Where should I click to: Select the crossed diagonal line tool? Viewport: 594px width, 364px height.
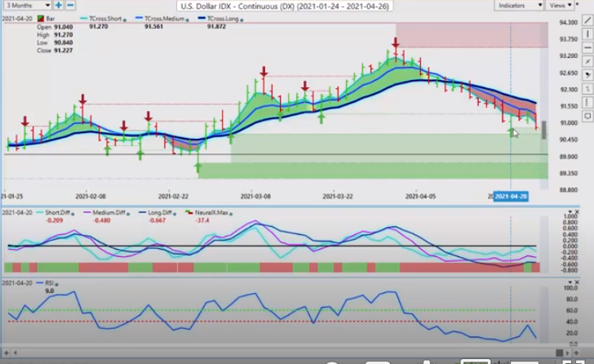[587, 61]
